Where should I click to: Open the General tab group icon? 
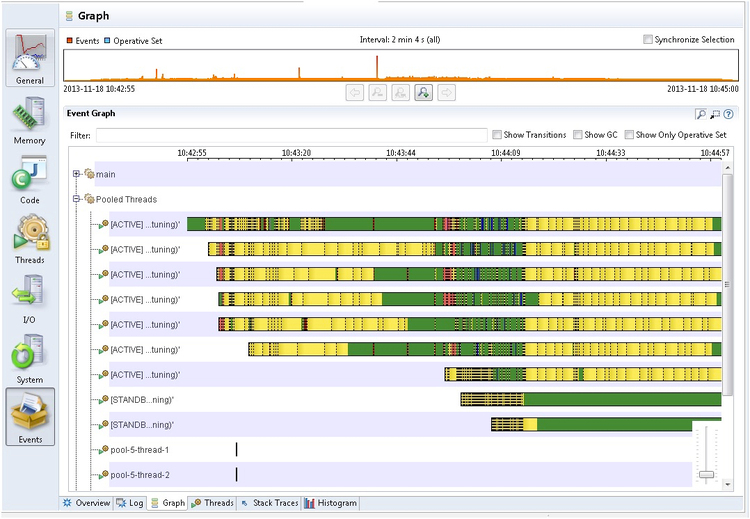coord(30,57)
